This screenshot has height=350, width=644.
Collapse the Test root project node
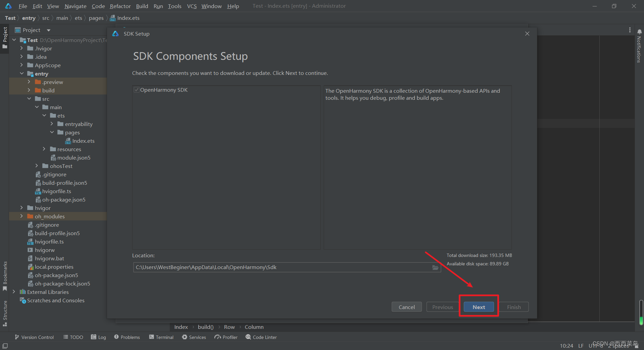coord(14,40)
